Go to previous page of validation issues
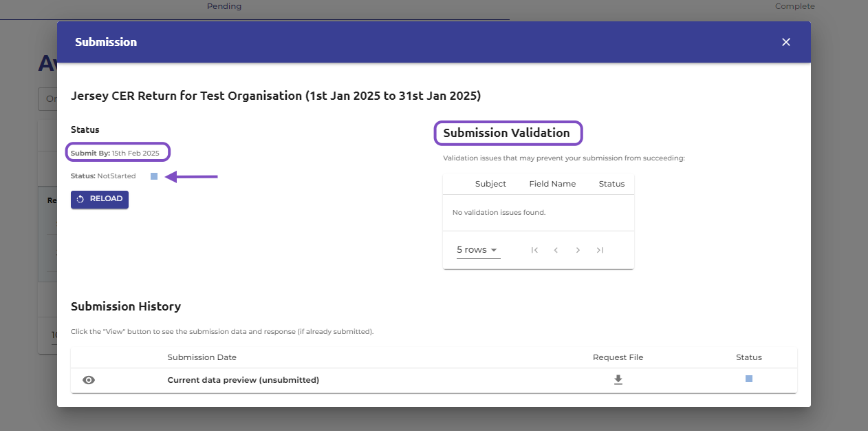 [556, 250]
